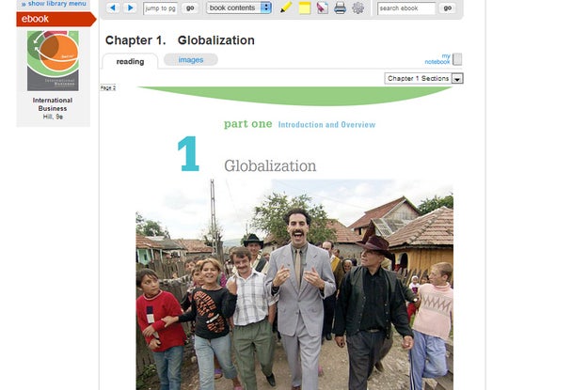Image resolution: width=588 pixels, height=390 pixels.
Task: Go to the next page arrow
Action: click(x=131, y=8)
